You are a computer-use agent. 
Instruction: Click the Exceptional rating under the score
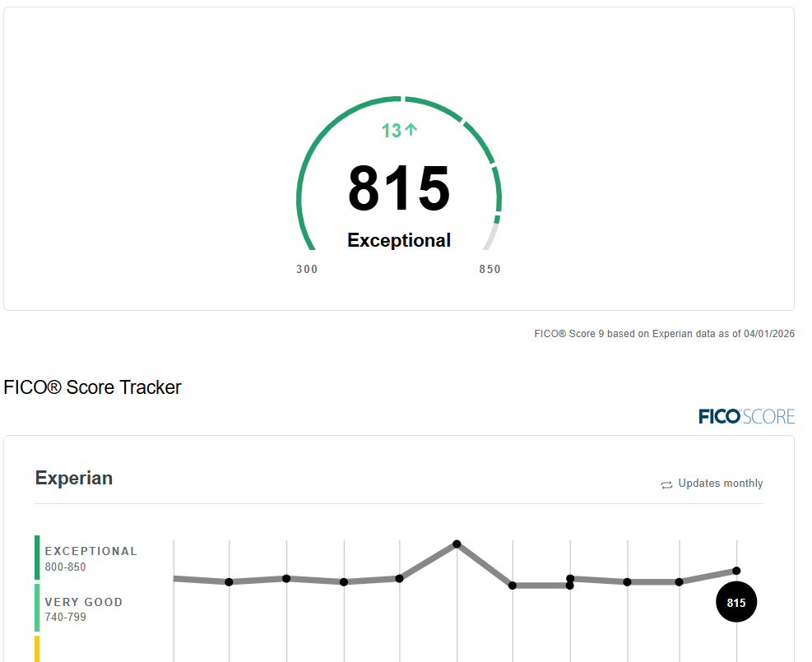(x=399, y=240)
